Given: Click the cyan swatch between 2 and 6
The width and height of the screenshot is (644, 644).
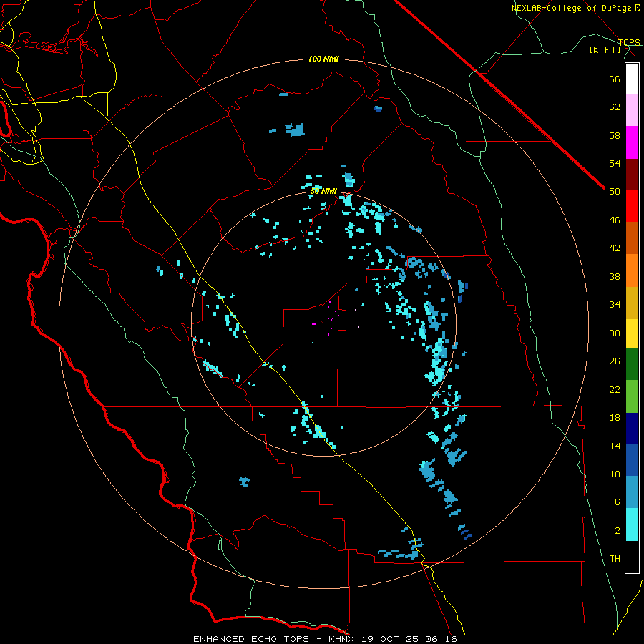Looking at the screenshot, I should click(x=632, y=525).
